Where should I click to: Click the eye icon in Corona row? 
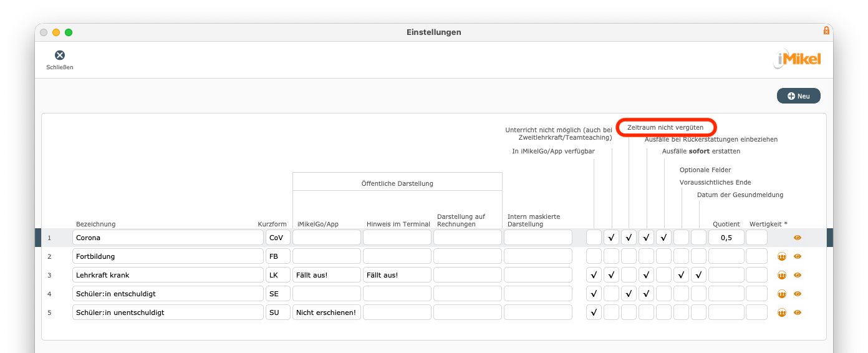click(x=797, y=238)
